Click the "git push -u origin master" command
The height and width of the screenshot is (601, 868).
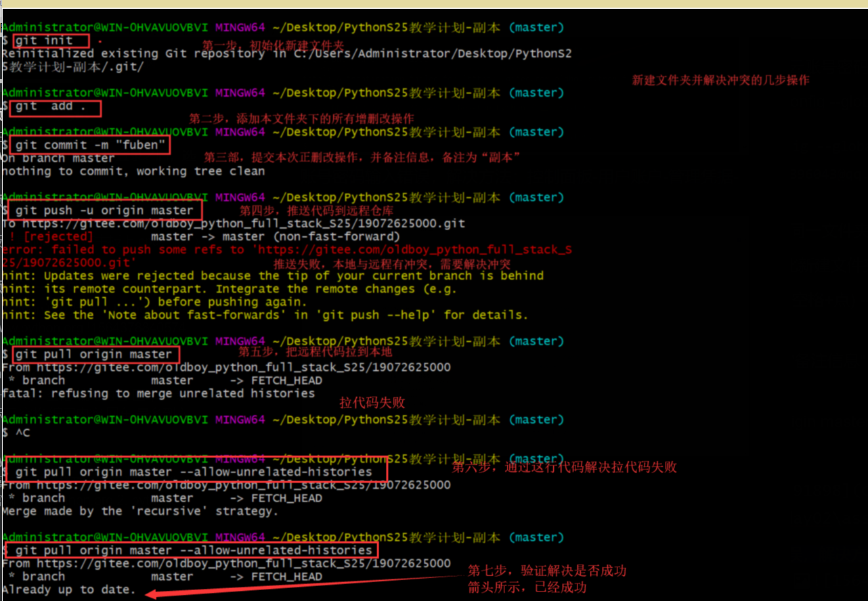pos(104,210)
